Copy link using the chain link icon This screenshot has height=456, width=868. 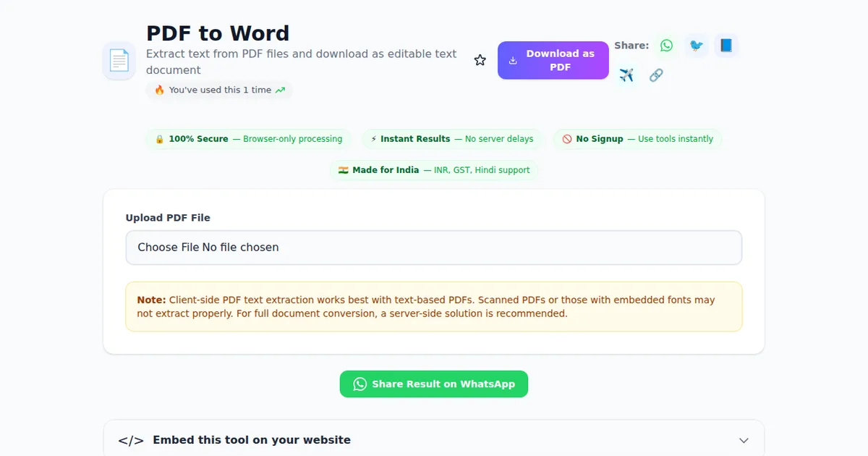[x=656, y=75]
